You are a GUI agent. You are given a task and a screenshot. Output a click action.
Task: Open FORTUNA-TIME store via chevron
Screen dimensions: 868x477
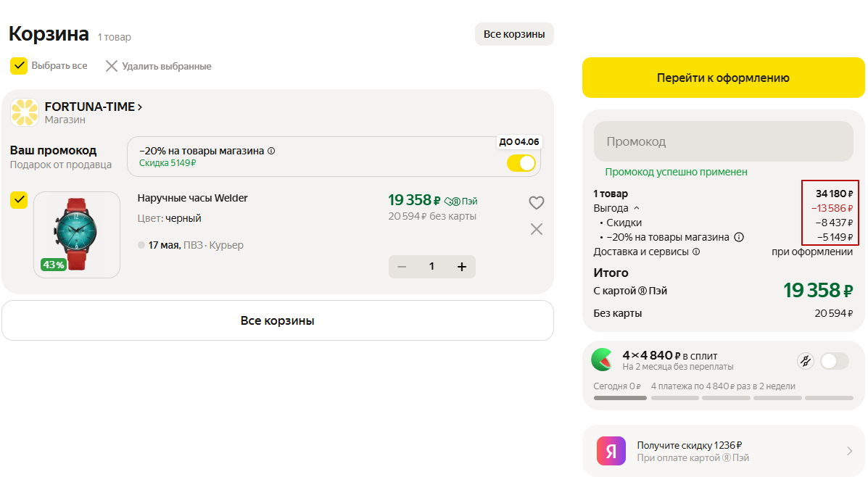(x=140, y=107)
